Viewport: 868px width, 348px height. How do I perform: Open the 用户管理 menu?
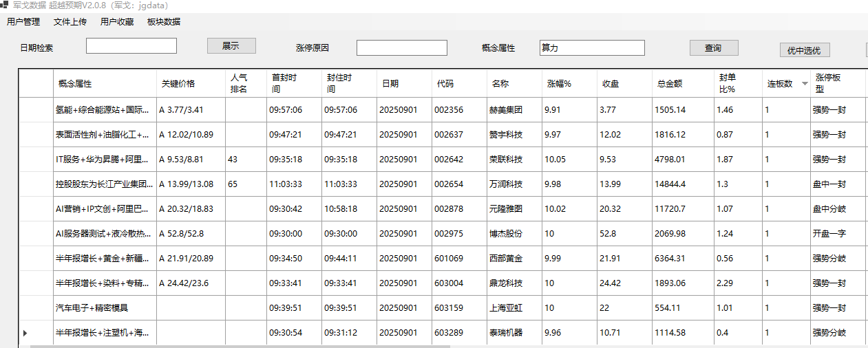click(23, 22)
